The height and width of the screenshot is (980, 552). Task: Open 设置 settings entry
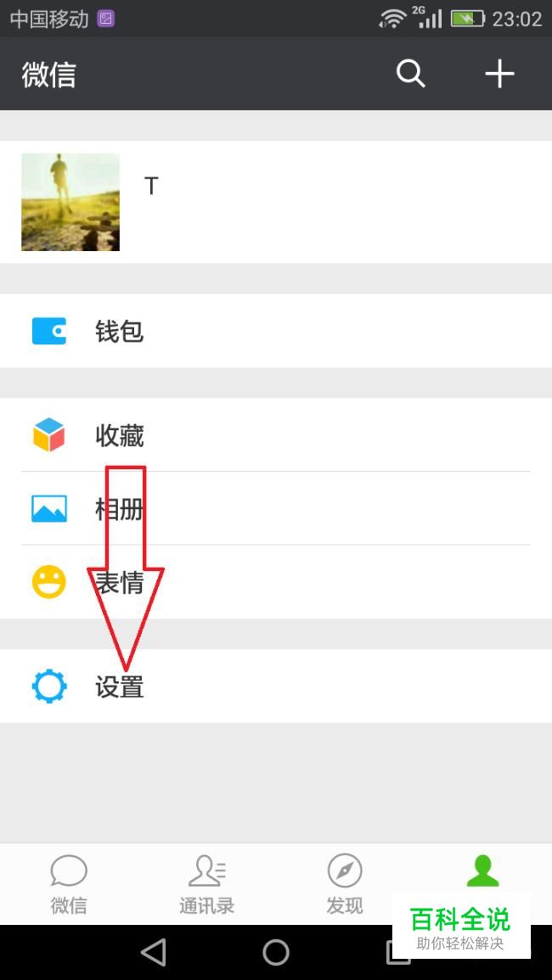tap(276, 686)
